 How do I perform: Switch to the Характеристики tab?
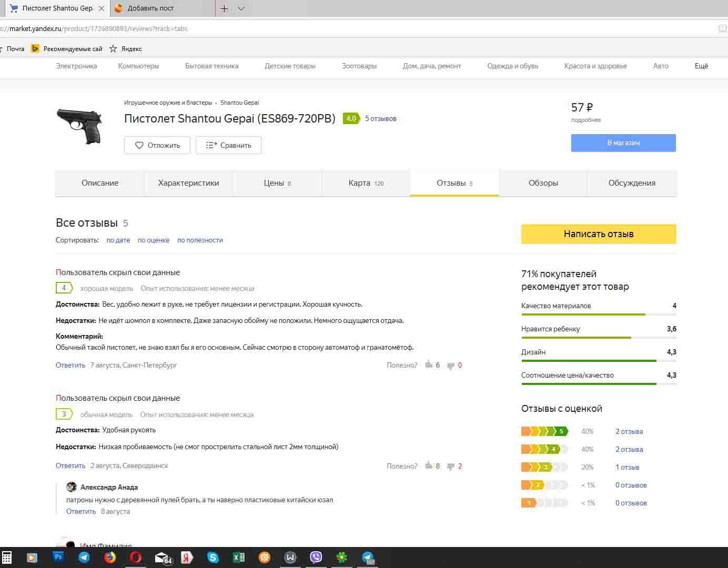(x=188, y=183)
